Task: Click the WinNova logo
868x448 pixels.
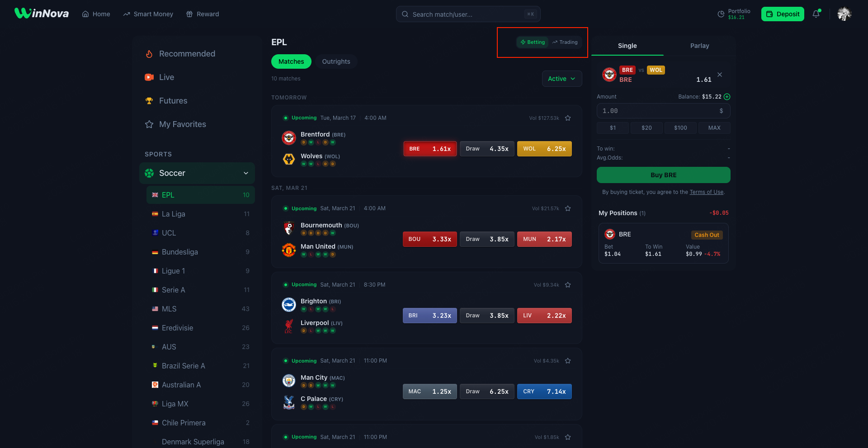Action: 42,14
